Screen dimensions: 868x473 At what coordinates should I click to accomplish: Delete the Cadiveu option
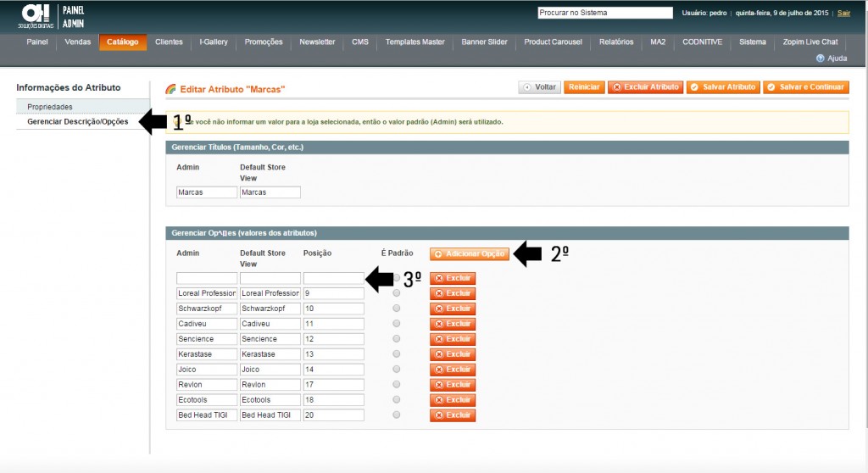point(453,324)
